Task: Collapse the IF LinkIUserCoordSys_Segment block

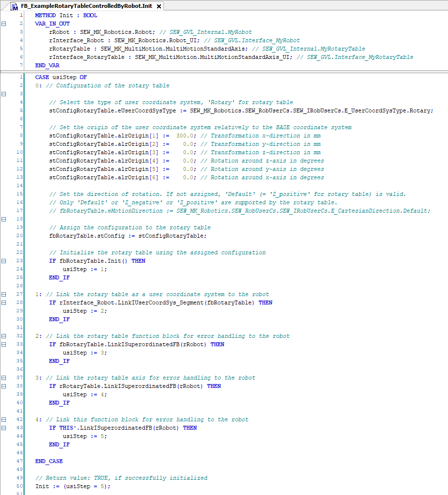Action: tap(4, 302)
